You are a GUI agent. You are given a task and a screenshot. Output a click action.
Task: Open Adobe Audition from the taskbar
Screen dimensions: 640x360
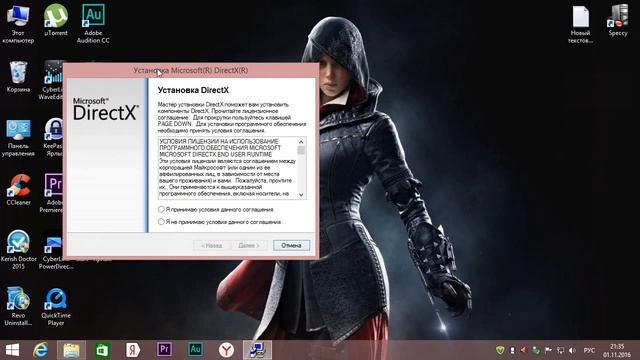click(195, 350)
